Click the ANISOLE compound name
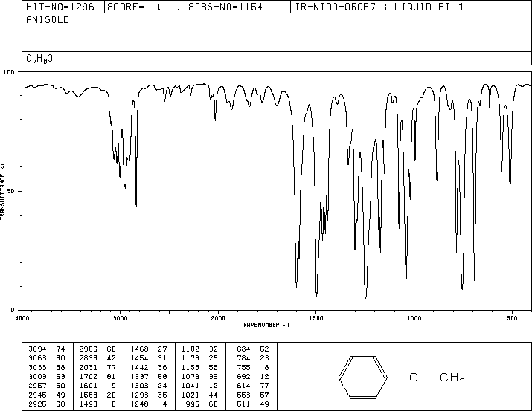532x411 pixels. pyautogui.click(x=48, y=20)
